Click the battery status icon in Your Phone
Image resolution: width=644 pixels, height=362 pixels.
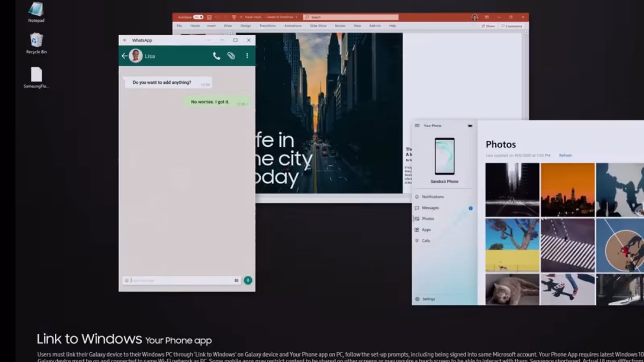point(470,125)
